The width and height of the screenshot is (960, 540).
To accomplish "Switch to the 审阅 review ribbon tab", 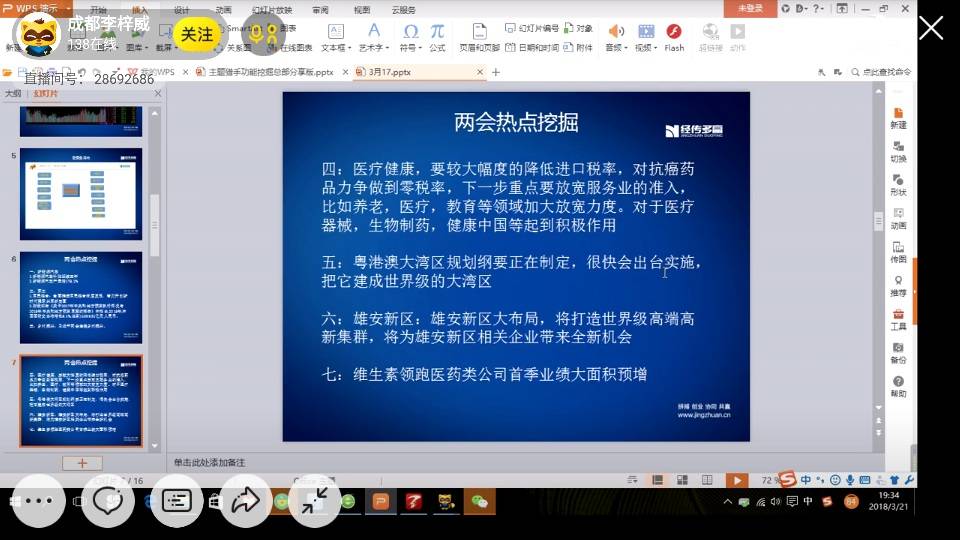I will (x=320, y=9).
